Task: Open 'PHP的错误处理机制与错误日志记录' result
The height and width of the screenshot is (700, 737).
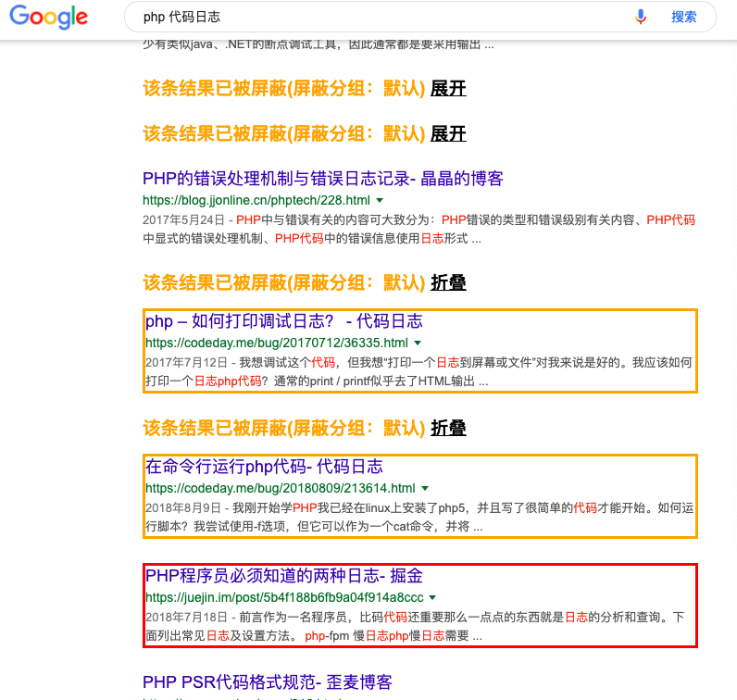Action: 322,179
